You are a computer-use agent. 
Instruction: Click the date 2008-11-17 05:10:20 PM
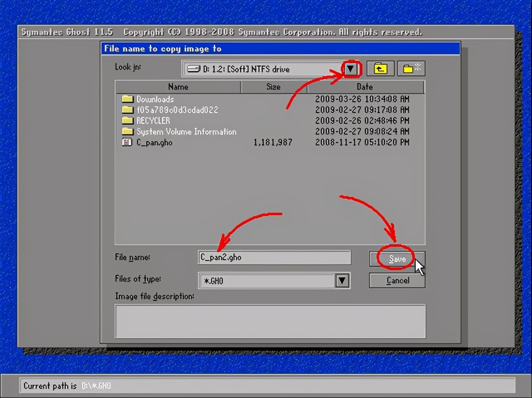click(362, 142)
